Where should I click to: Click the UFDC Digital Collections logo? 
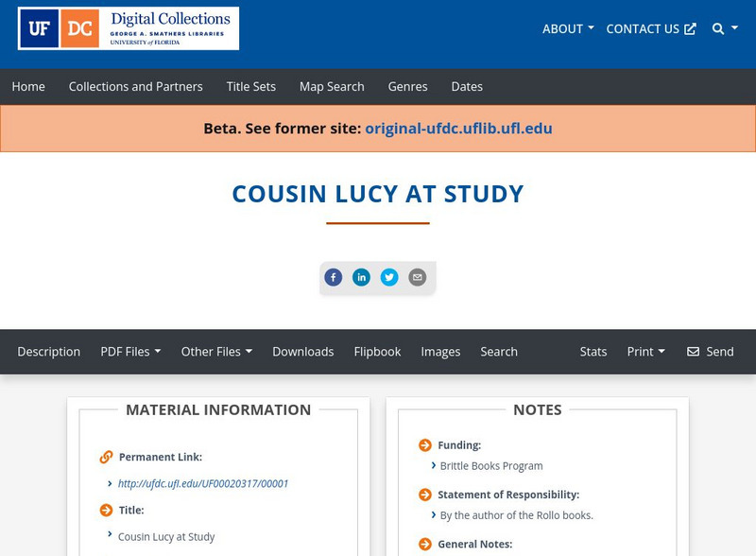[x=129, y=28]
